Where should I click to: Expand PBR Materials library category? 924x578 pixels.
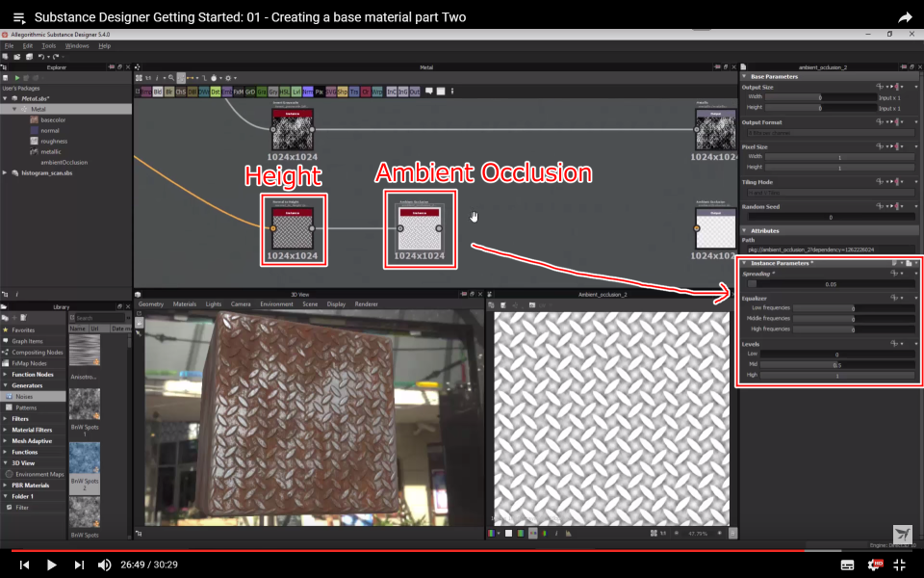click(x=6, y=486)
